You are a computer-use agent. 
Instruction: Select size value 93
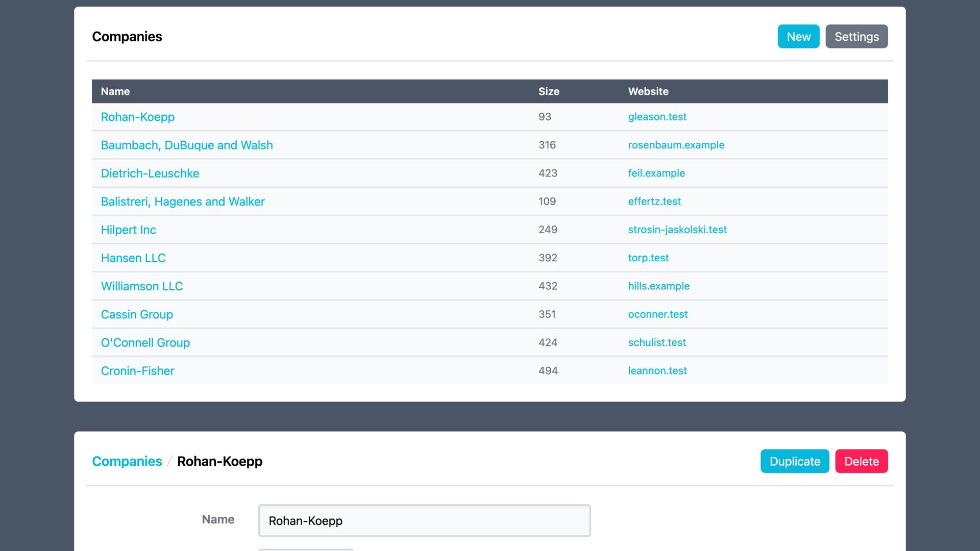coord(545,117)
